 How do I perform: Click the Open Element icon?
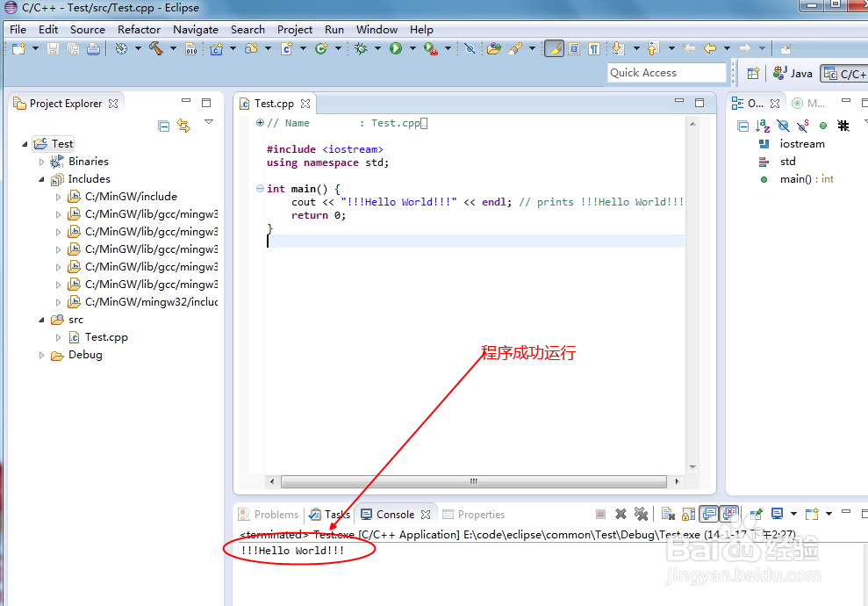click(x=494, y=49)
